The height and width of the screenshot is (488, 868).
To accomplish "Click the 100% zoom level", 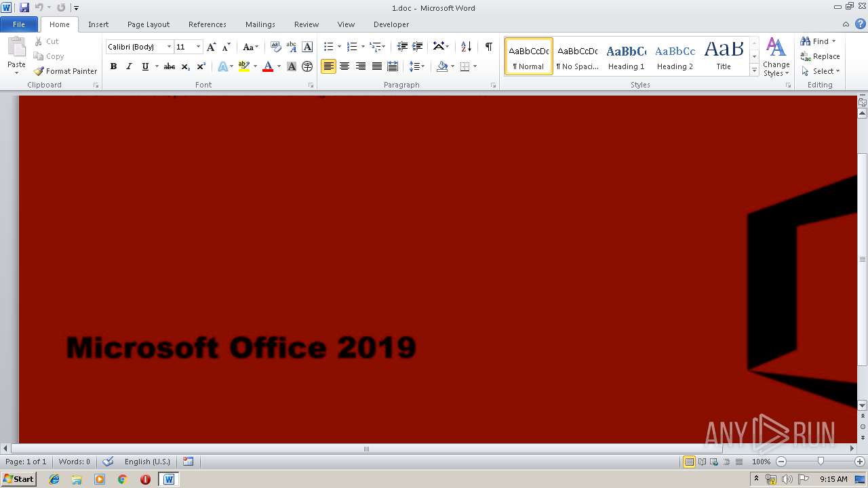I will pyautogui.click(x=761, y=462).
